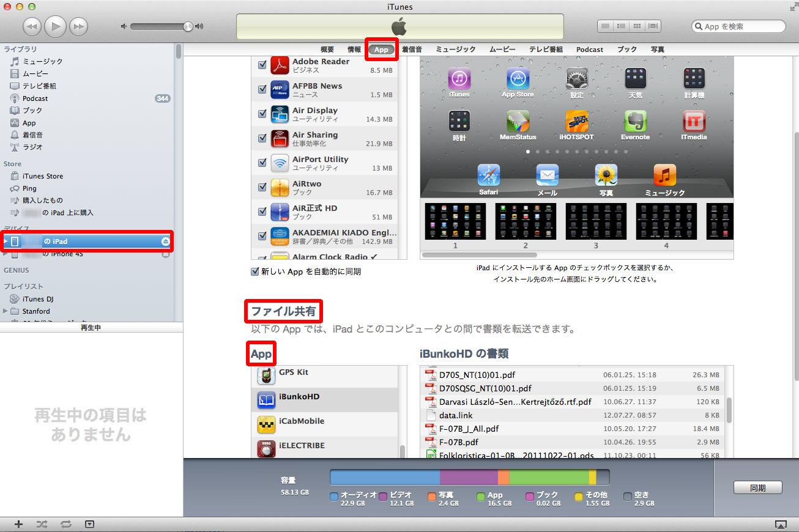The image size is (799, 532).
Task: Click the horizontal scrollbar under page thumbnails
Action: (x=479, y=254)
